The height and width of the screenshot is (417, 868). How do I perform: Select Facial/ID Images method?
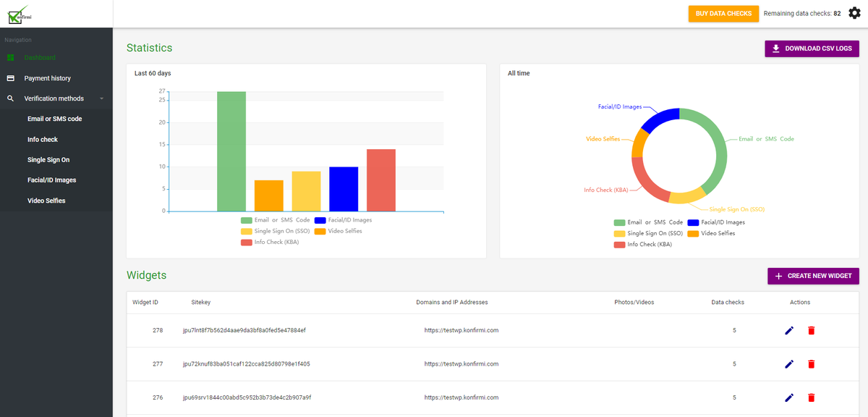click(x=52, y=180)
